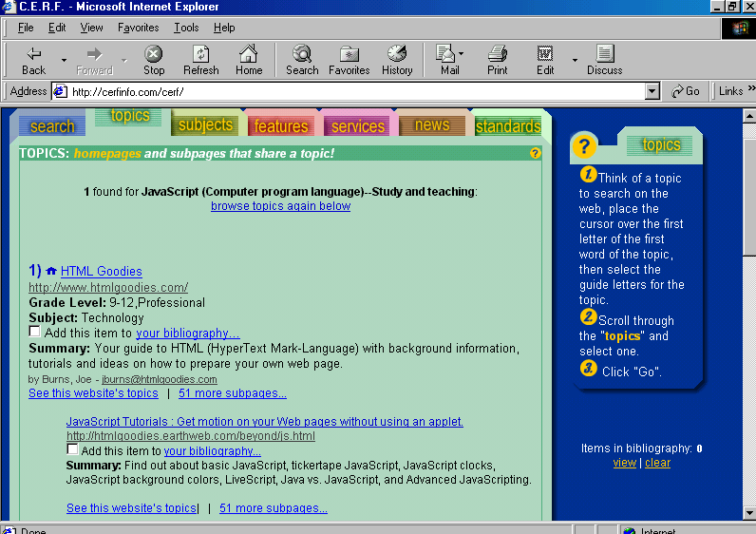The width and height of the screenshot is (756, 534).
Task: Click the large yellow question mark in the sidebar
Action: (584, 145)
